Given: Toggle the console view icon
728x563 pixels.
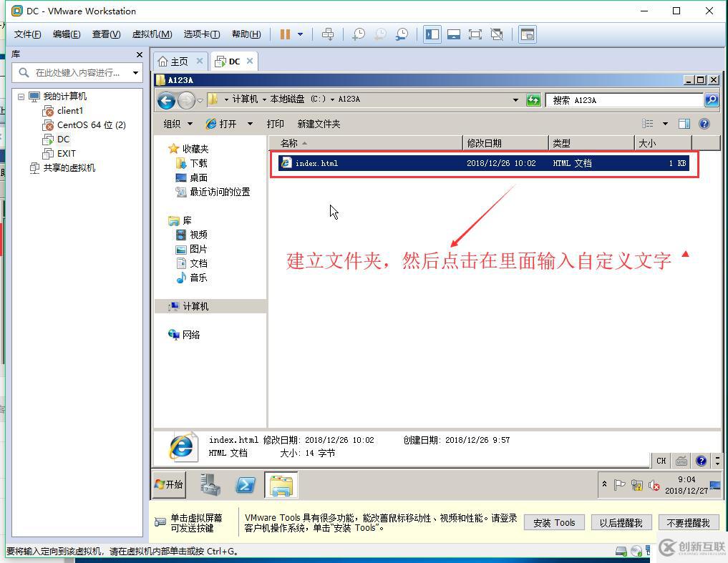Looking at the screenshot, I should pos(528,34).
